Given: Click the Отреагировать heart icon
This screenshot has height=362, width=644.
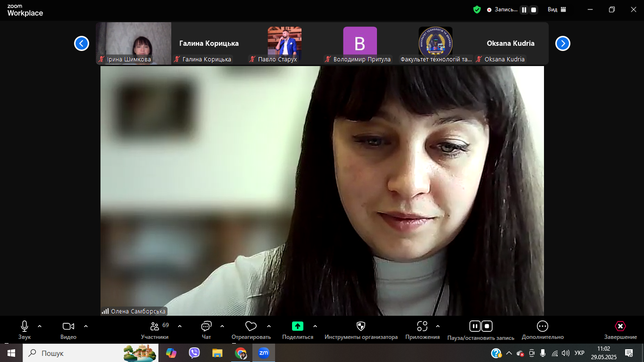Looking at the screenshot, I should [x=250, y=326].
